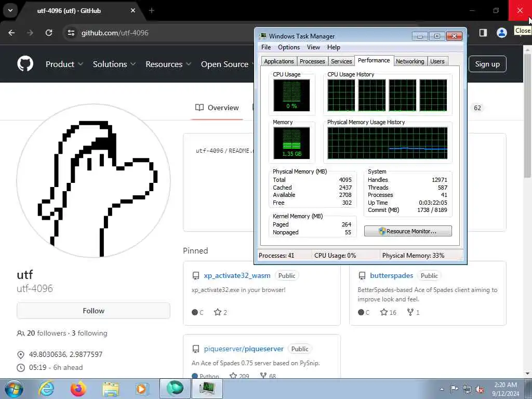This screenshot has width=532, height=399.
Task: Click the GitHub logo icon
Action: tap(25, 64)
